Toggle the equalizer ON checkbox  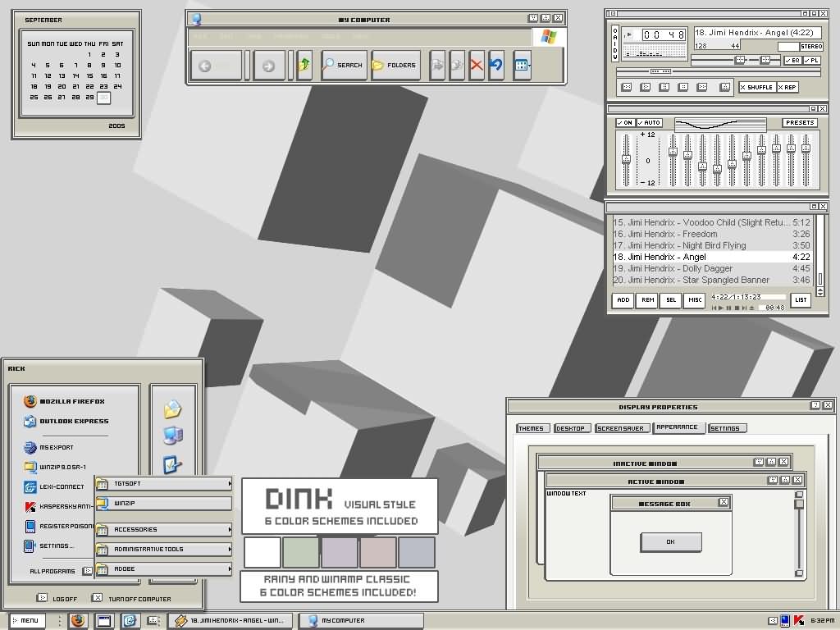tap(624, 123)
